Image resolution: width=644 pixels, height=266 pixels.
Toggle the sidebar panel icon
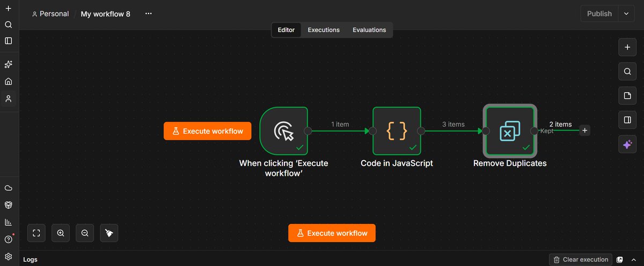tap(8, 41)
